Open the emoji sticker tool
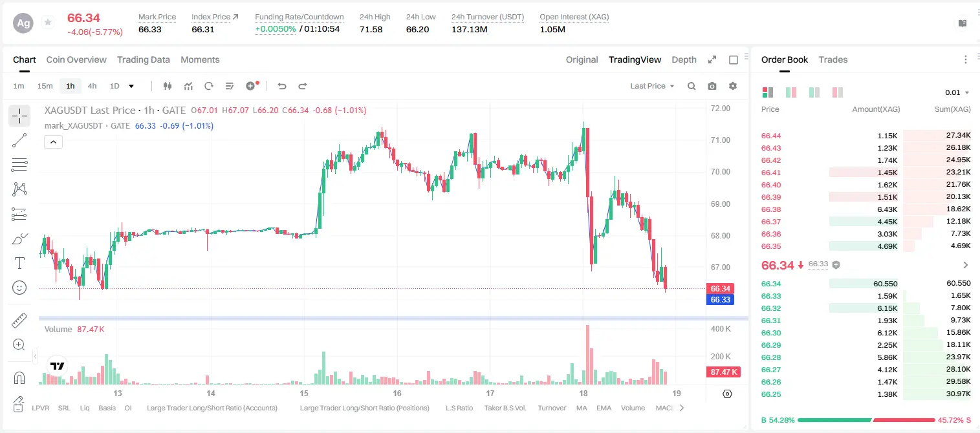This screenshot has height=433, width=980. point(19,288)
